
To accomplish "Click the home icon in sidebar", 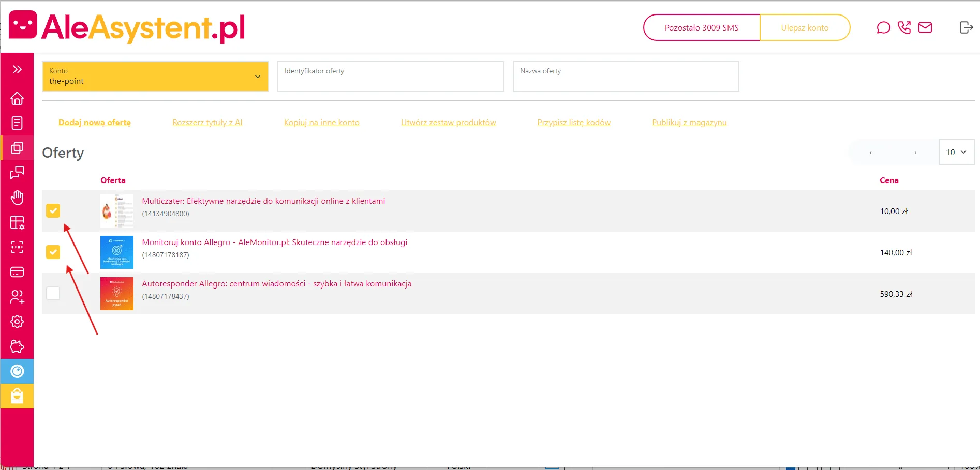I will [x=17, y=98].
